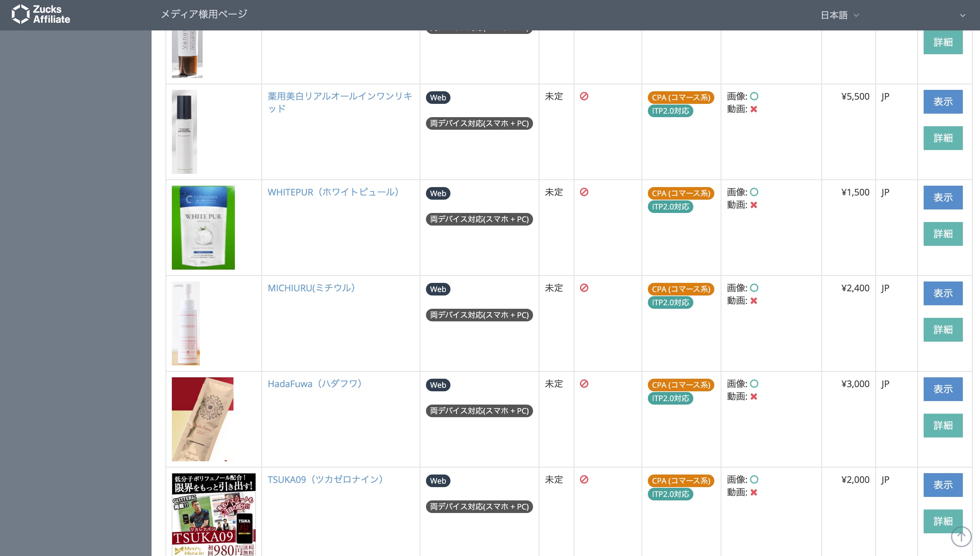980x556 pixels.
Task: Click CPA (コマース系) badge in the 薬用美白 row
Action: pyautogui.click(x=681, y=98)
